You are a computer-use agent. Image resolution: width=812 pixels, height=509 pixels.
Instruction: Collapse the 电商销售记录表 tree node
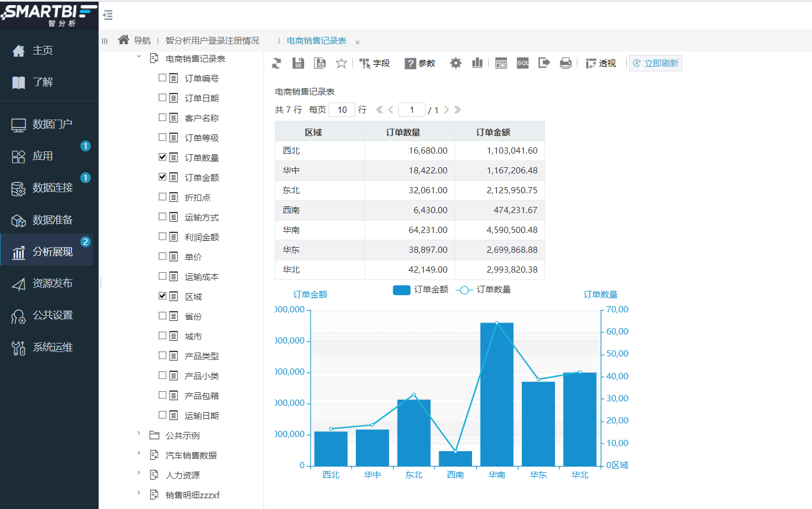pos(139,57)
